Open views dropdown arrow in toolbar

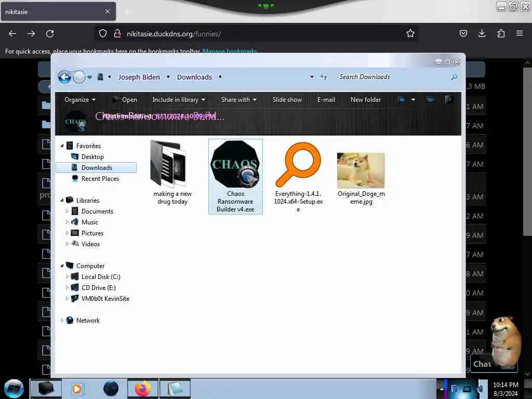click(x=413, y=100)
